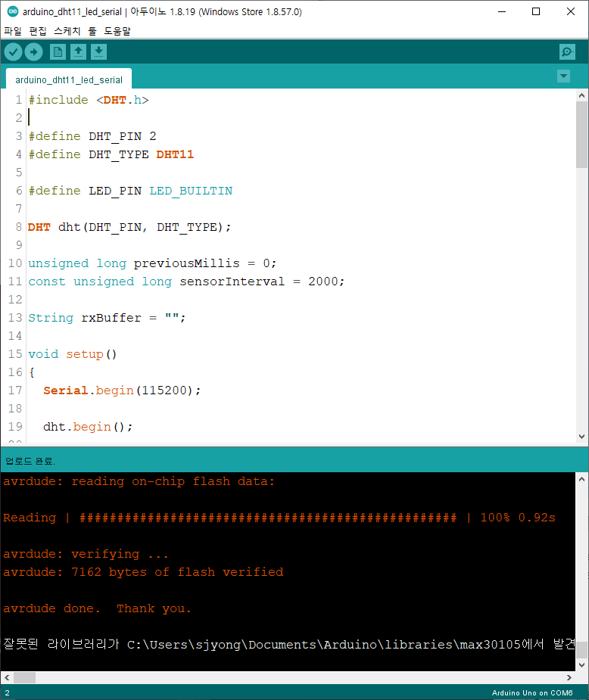Click console scrollbar down arrow
Viewport: 589px width, 700px height.
point(581,665)
